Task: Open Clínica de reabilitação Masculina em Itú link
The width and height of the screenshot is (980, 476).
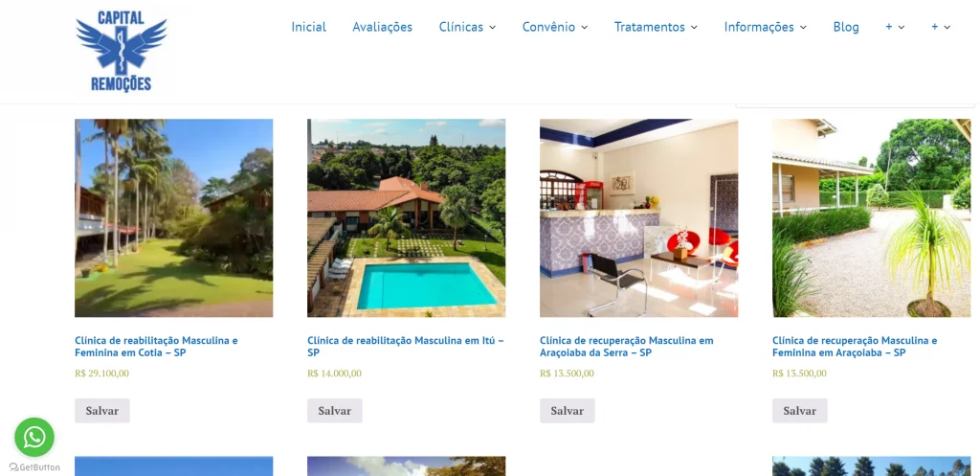Action: coord(406,347)
